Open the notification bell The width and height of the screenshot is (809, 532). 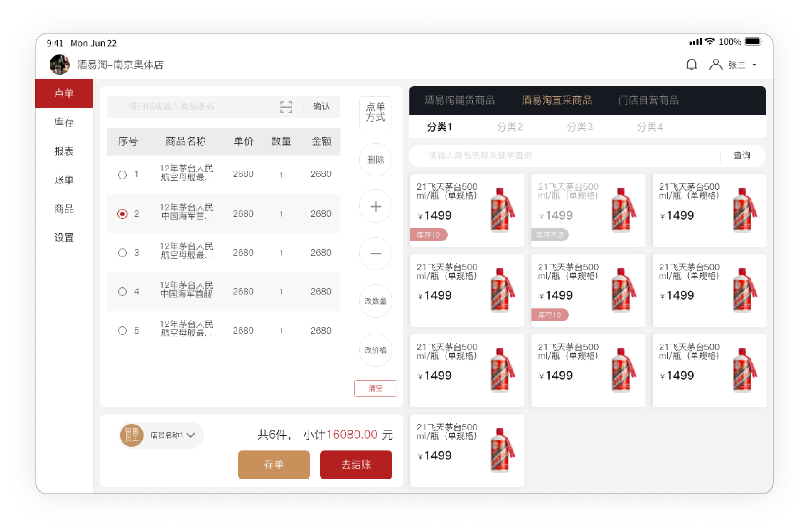[691, 65]
